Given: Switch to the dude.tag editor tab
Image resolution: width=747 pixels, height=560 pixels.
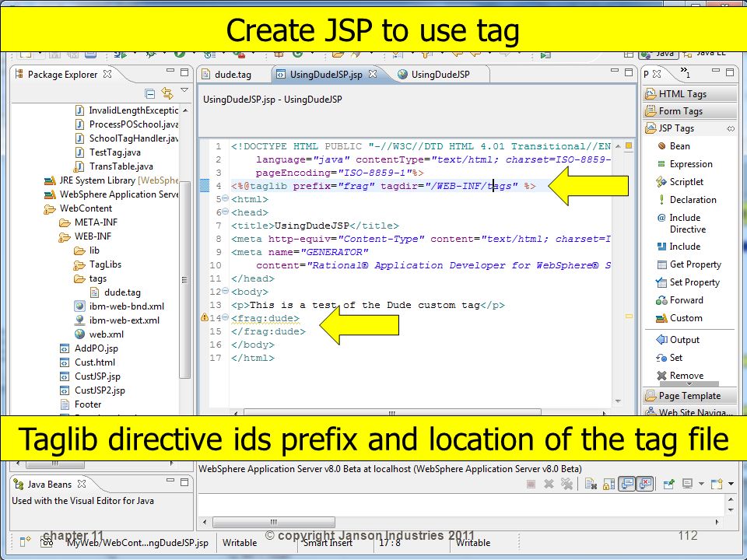Looking at the screenshot, I should 226,75.
